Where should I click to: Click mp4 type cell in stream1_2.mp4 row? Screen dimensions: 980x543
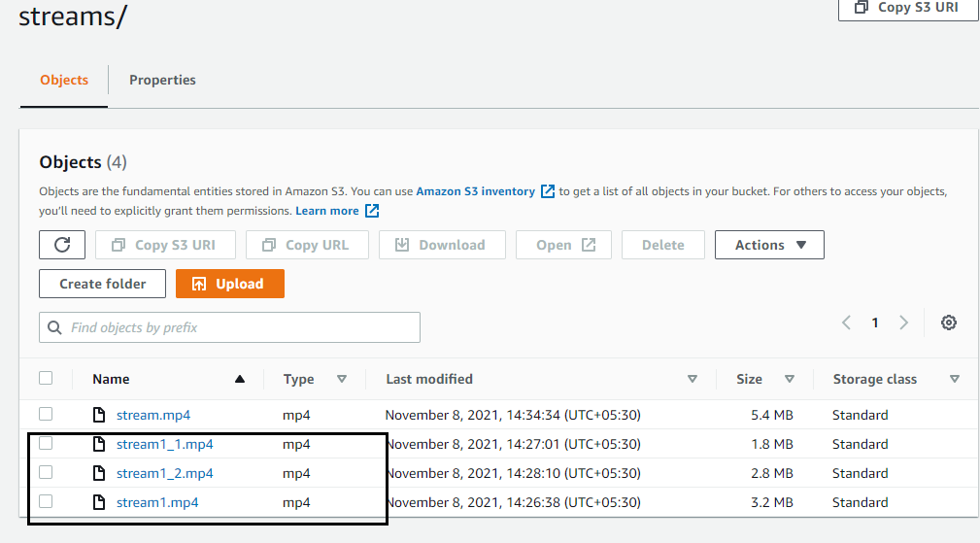[x=296, y=474]
